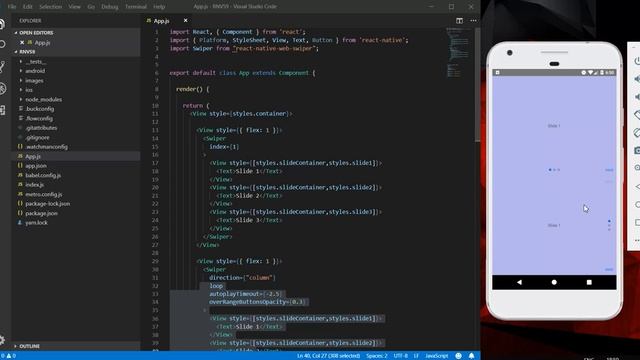Change JavaScript language mode in status bar
This screenshot has height=360, width=640.
pos(436,356)
